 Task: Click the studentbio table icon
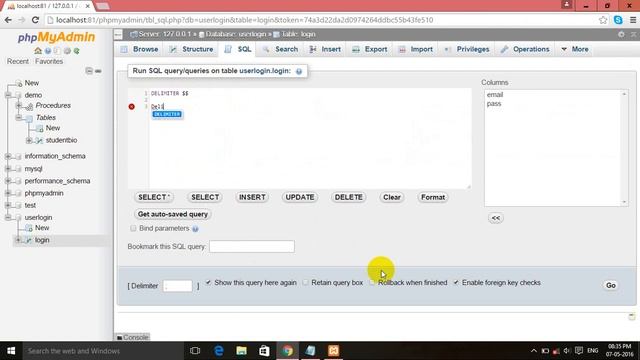(39, 140)
